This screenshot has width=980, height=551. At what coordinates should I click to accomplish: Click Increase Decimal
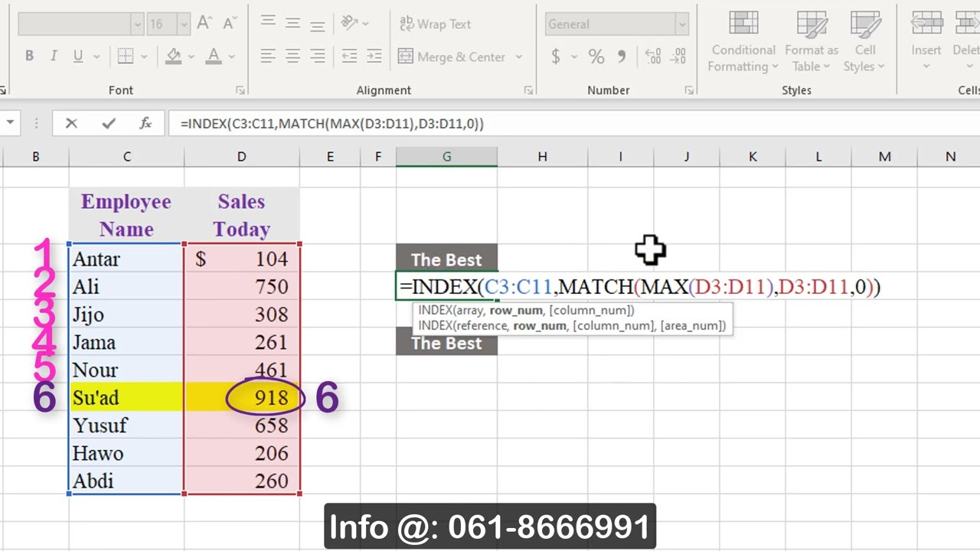653,57
